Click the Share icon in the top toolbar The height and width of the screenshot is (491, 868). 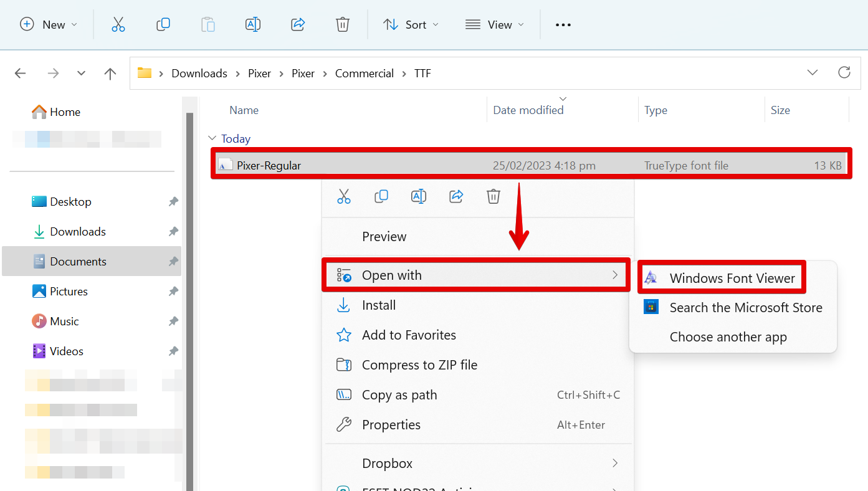point(298,25)
